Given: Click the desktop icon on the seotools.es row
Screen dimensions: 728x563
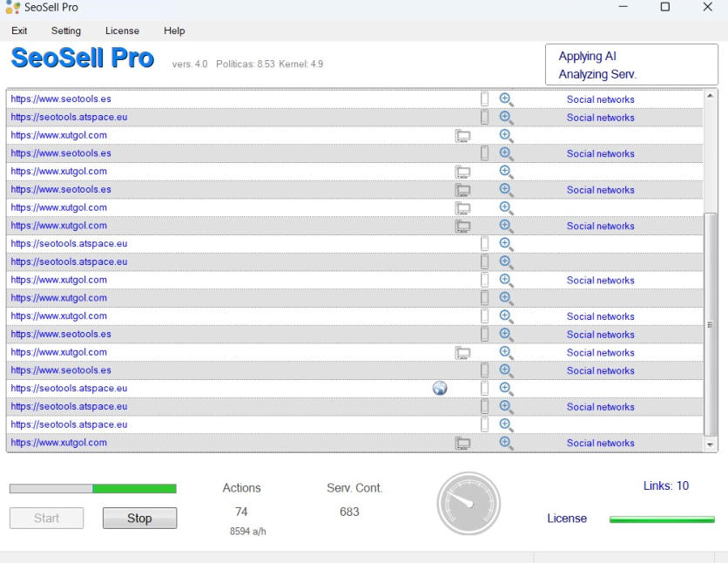Looking at the screenshot, I should [462, 189].
